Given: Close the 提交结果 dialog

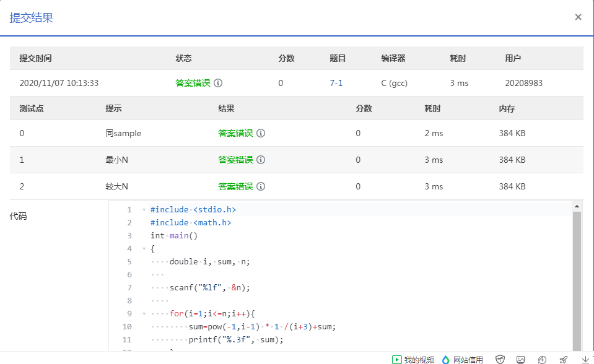Looking at the screenshot, I should (578, 17).
